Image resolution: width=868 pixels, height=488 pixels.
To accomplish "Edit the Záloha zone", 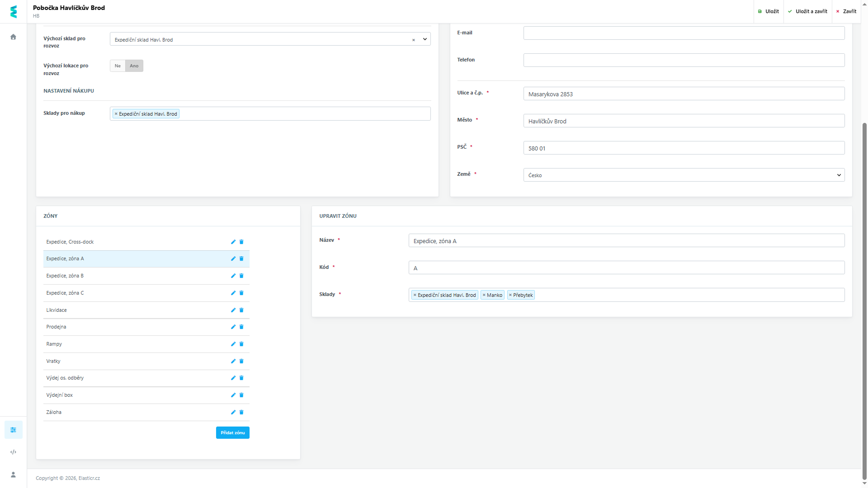I will [233, 413].
